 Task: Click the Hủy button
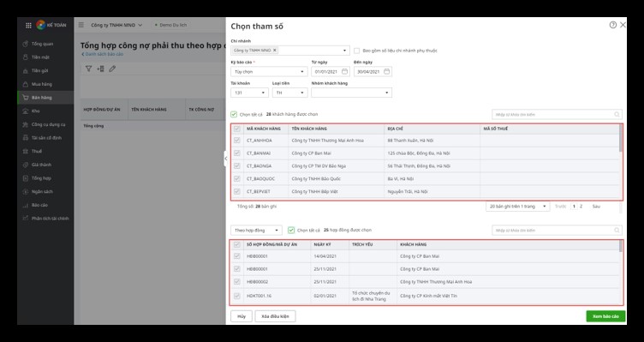click(241, 316)
